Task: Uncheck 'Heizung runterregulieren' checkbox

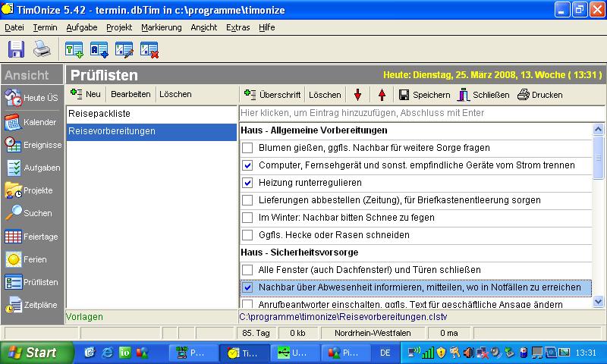Action: pyautogui.click(x=247, y=183)
